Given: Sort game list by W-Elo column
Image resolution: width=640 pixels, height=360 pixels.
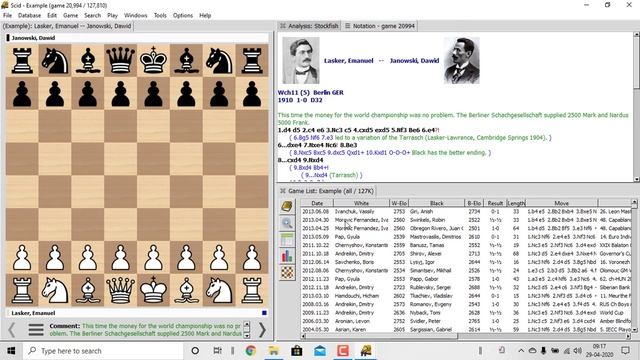Looking at the screenshot, I should 399,203.
